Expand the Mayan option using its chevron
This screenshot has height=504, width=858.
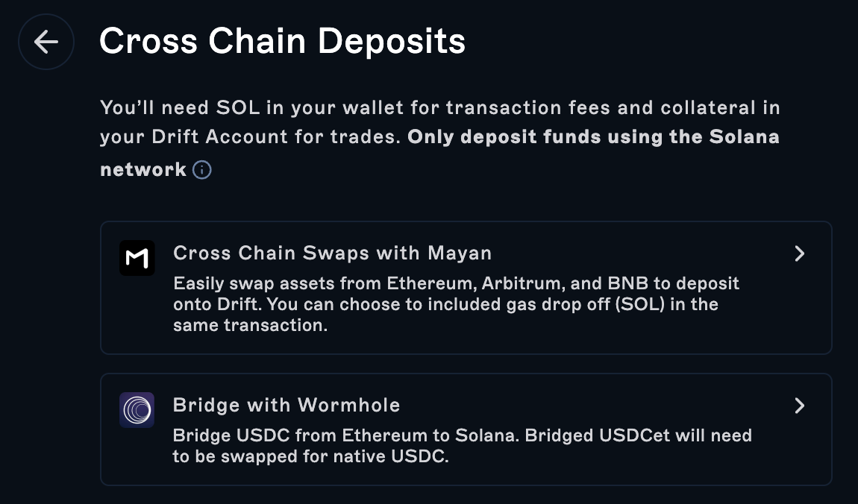(x=799, y=253)
